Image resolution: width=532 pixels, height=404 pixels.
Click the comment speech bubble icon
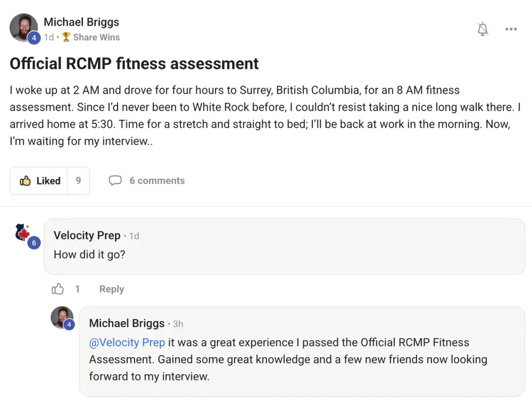[115, 181]
